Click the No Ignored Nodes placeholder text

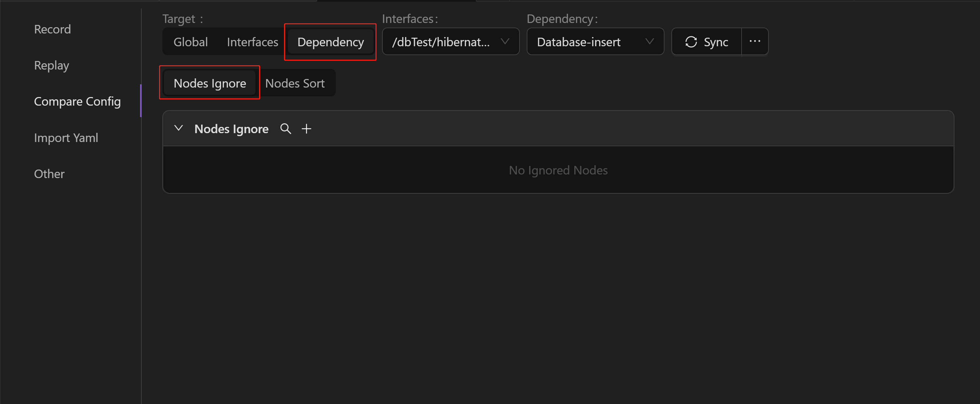(558, 170)
